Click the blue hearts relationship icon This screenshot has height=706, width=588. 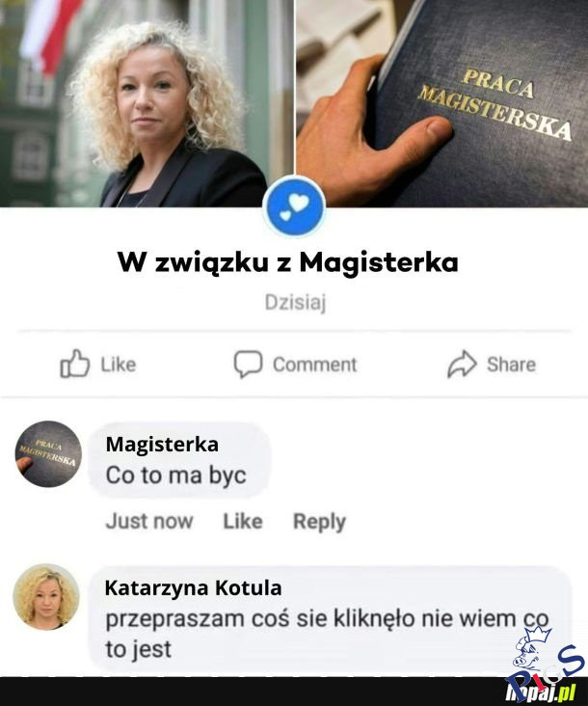tap(294, 207)
